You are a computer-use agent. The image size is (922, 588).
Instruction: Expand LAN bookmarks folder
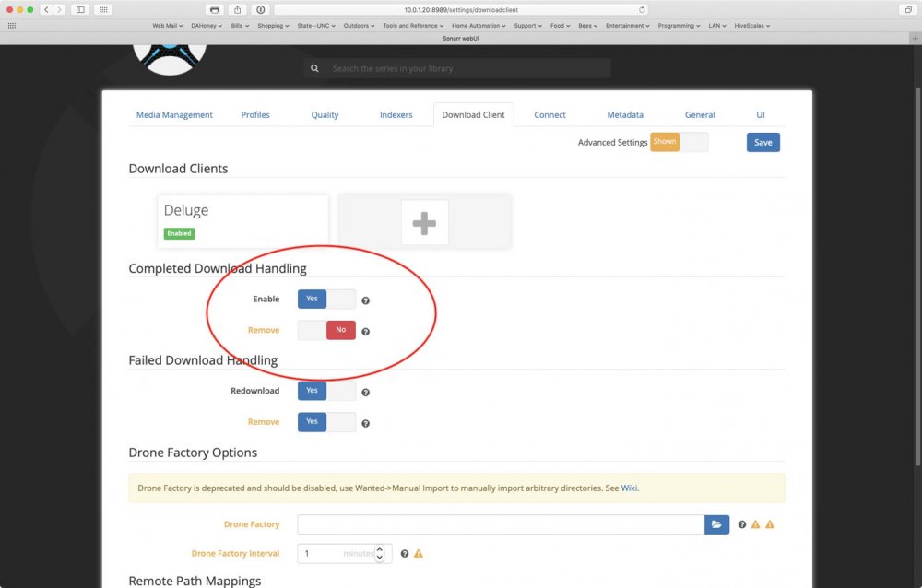coord(717,26)
